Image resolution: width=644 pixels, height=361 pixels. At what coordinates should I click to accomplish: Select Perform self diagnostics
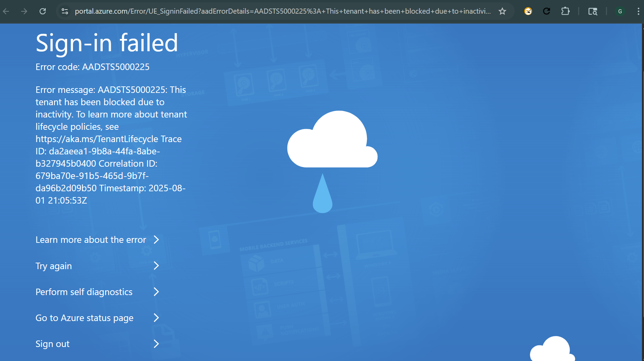pos(84,292)
